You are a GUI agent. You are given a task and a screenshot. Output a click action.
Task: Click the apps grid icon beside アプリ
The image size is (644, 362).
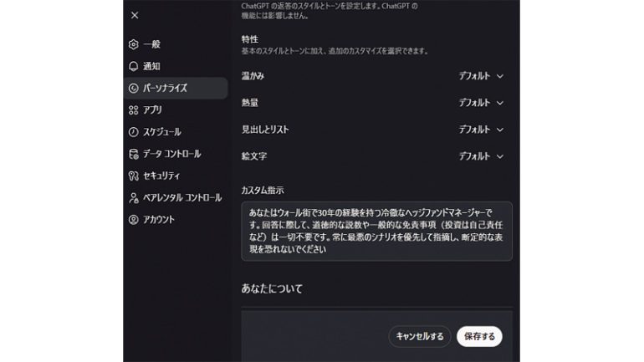tap(134, 110)
